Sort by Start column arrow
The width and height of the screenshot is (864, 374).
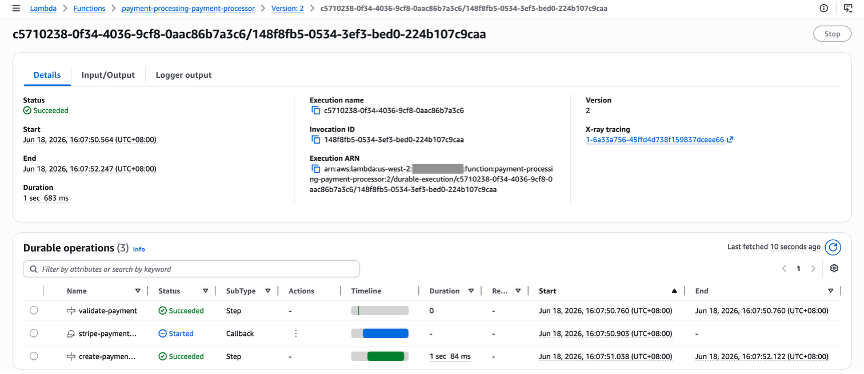674,291
